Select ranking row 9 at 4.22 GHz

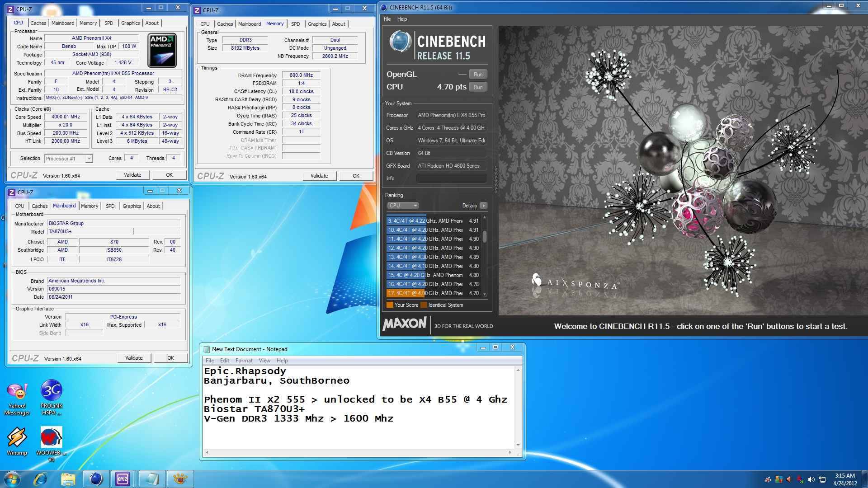tap(434, 221)
